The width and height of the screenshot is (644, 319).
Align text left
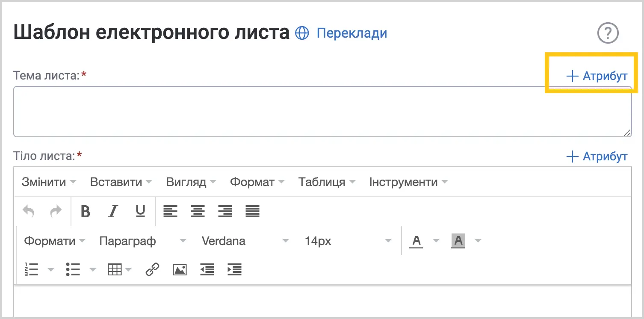click(170, 211)
